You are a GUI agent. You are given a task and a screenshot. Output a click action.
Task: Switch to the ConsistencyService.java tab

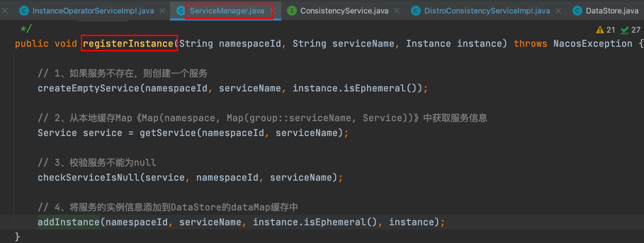coord(344,11)
